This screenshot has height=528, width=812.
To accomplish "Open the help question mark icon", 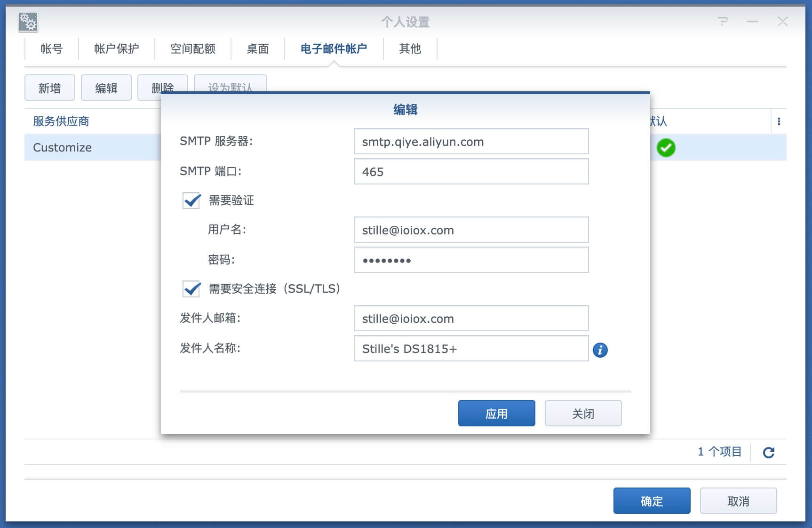I will coord(723,22).
